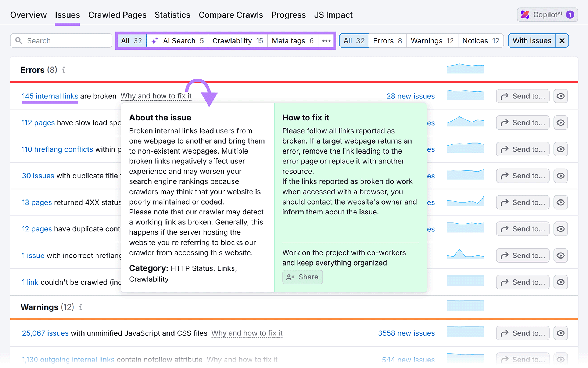Open Send to menu for broken links

(522, 96)
